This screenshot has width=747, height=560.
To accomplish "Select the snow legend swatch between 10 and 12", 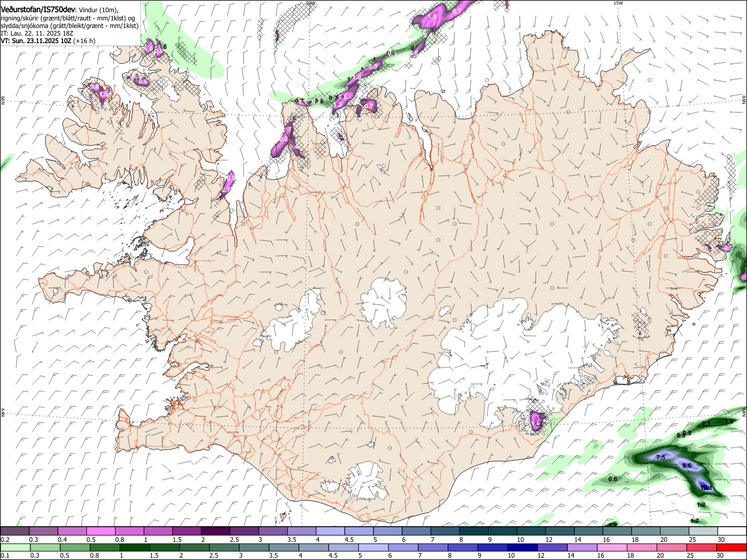I will pos(531,531).
